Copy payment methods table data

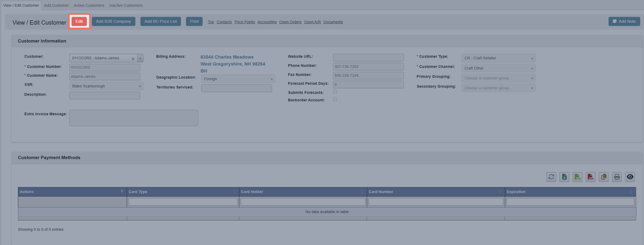(x=603, y=177)
